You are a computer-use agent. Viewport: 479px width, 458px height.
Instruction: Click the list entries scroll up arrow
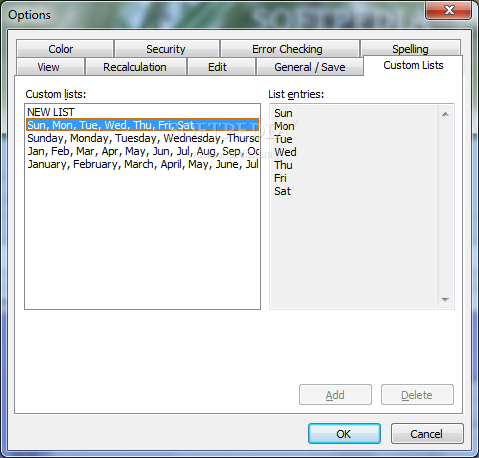(x=445, y=114)
